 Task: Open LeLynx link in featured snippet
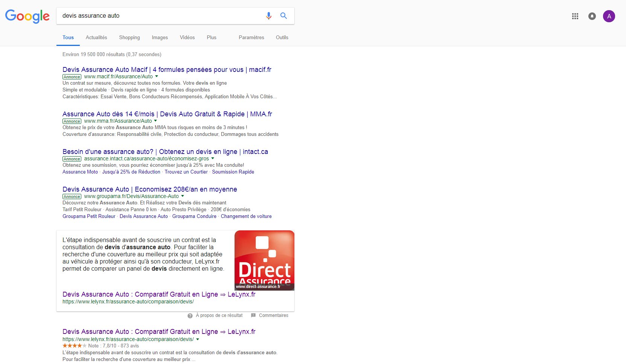point(159,294)
